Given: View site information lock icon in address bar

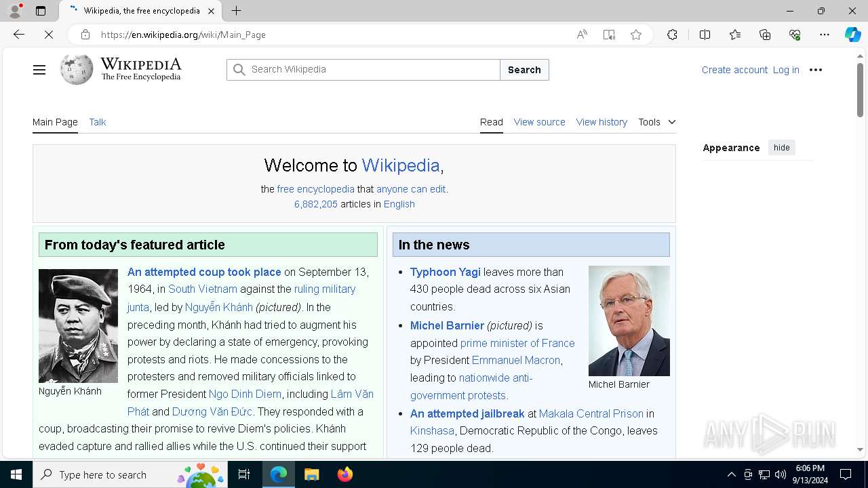Looking at the screenshot, I should pyautogui.click(x=85, y=35).
